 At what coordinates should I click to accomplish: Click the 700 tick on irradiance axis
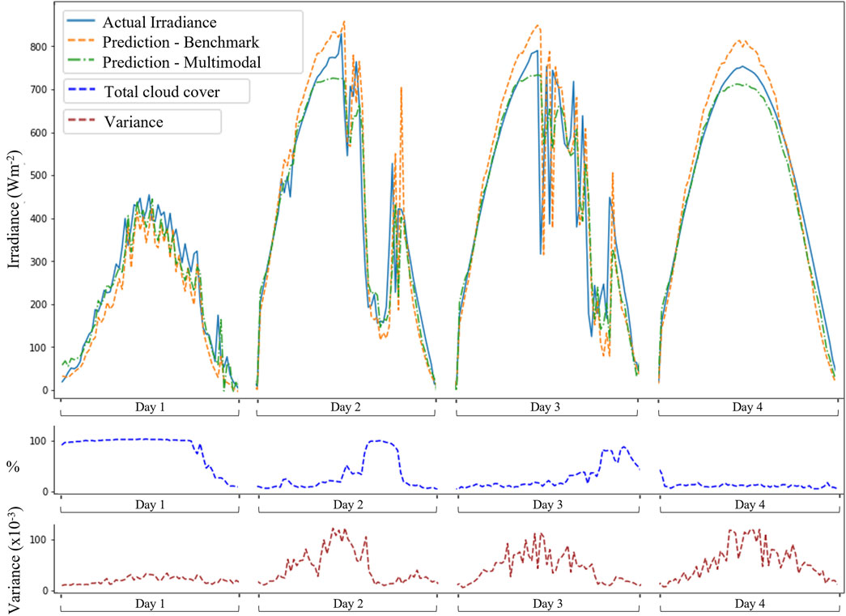pyautogui.click(x=38, y=90)
